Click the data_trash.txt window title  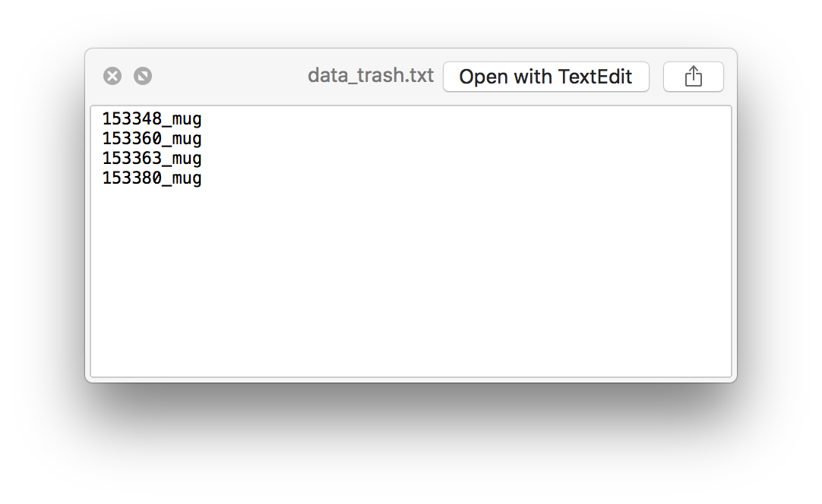coord(371,75)
